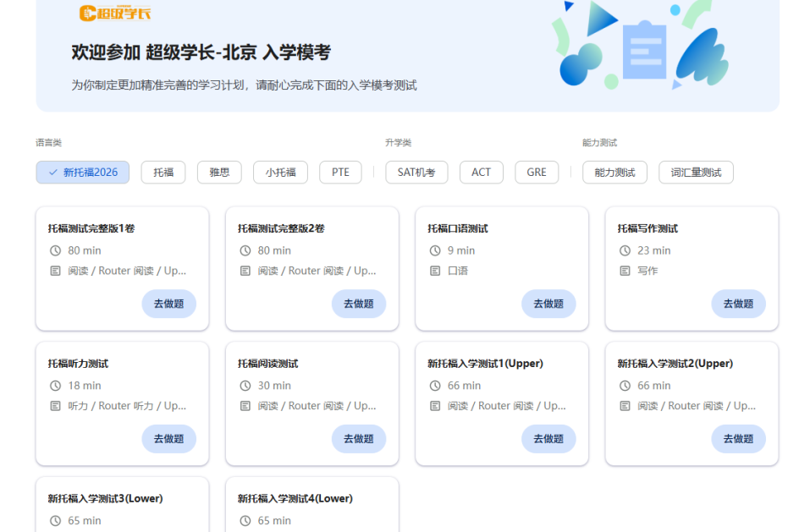Viewport: 799px width, 532px height.
Task: Open the 新托福入学测试1(Upper) card title
Action: 485,364
